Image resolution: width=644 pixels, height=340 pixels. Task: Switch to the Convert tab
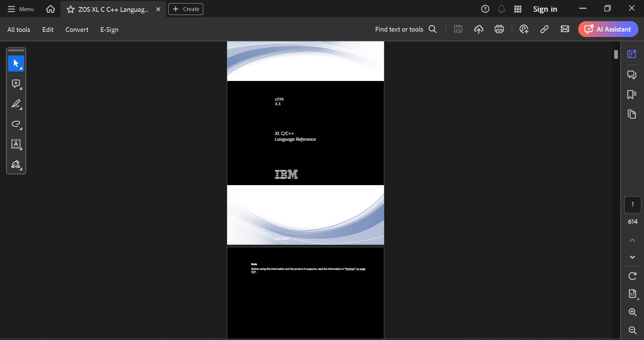[x=77, y=30]
